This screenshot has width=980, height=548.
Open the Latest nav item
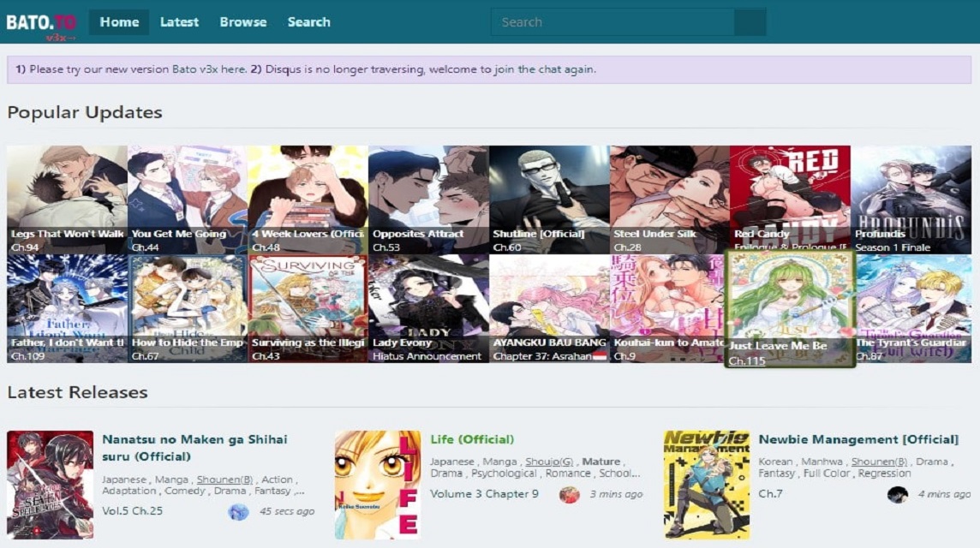tap(179, 22)
